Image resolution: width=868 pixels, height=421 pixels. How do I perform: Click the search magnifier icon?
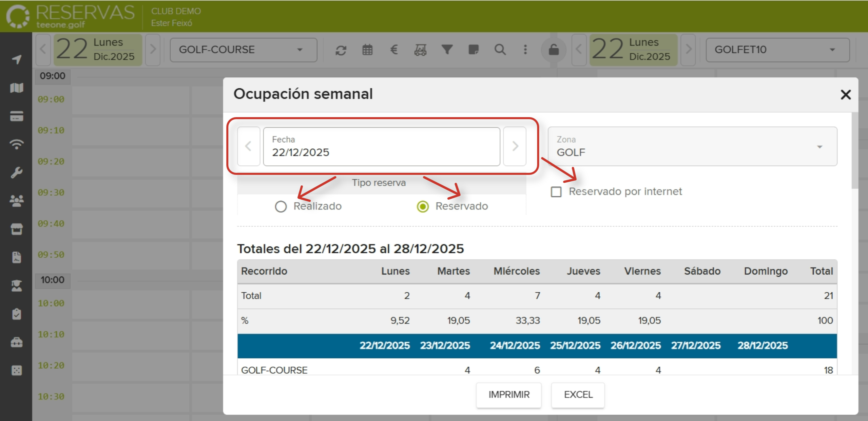[500, 50]
